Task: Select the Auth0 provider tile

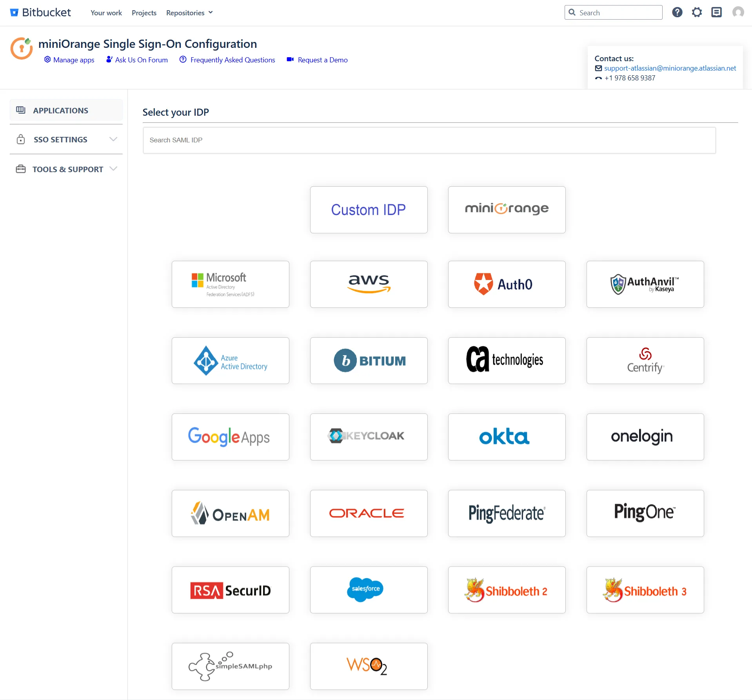Action: [506, 284]
